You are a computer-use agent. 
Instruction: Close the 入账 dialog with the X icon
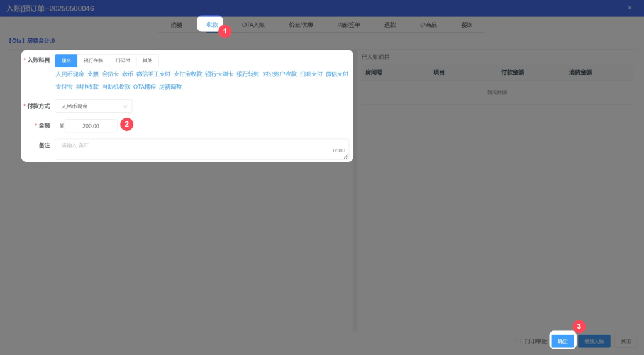coord(630,8)
